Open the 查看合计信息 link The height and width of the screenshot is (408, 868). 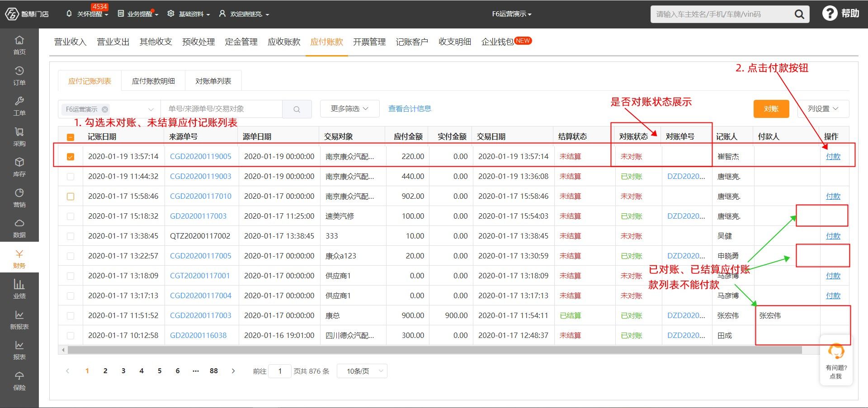click(410, 109)
